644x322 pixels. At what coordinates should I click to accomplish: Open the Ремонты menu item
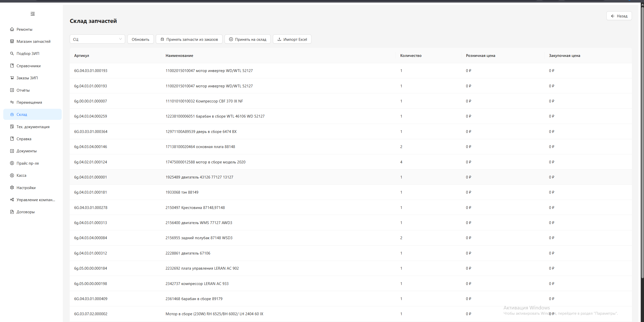(32, 29)
